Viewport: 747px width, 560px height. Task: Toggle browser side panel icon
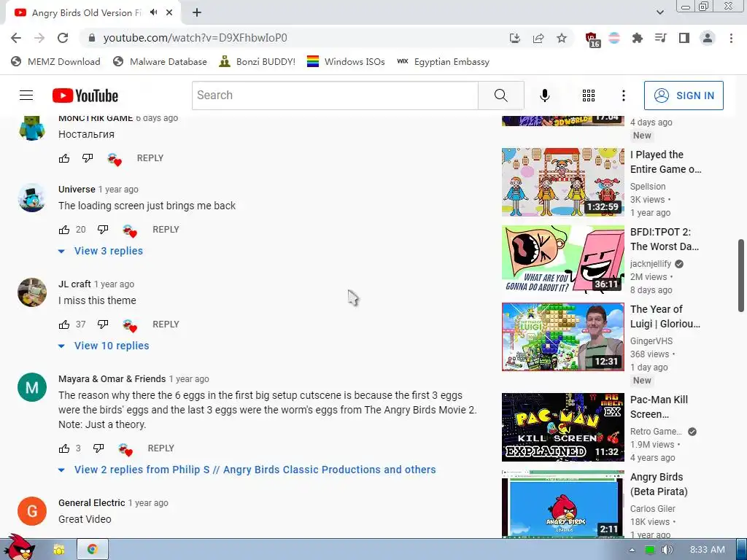click(684, 38)
